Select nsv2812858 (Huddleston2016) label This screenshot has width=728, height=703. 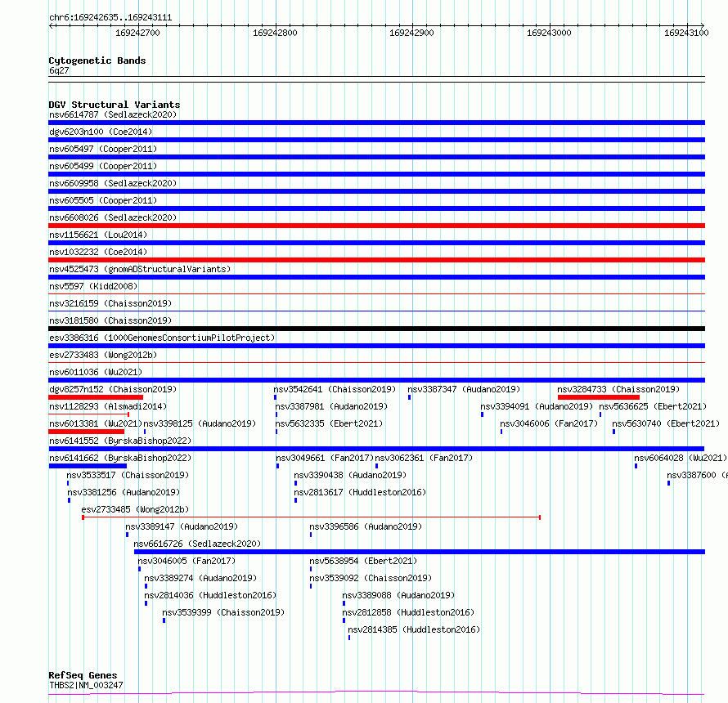[x=408, y=612]
